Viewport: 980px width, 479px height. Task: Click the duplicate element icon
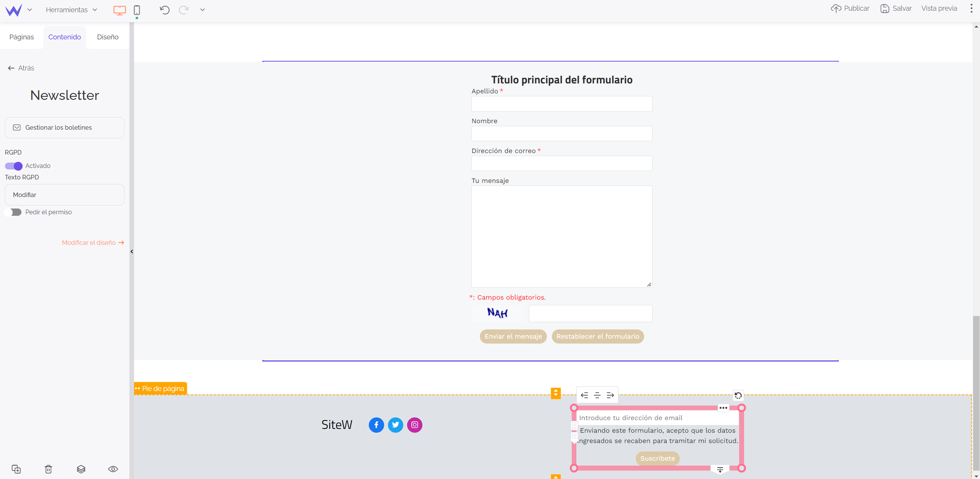tap(16, 469)
